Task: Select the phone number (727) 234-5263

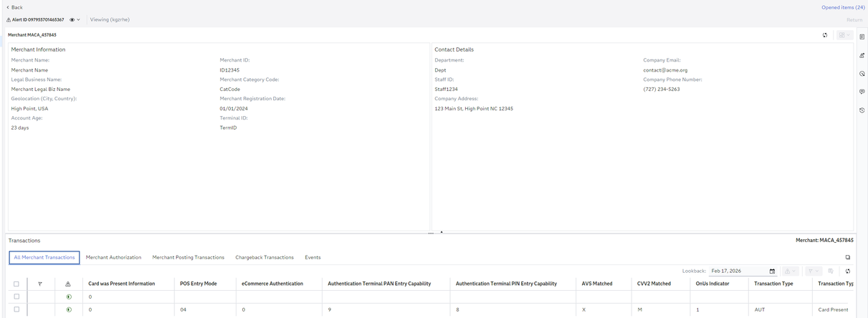Action: tap(662, 90)
